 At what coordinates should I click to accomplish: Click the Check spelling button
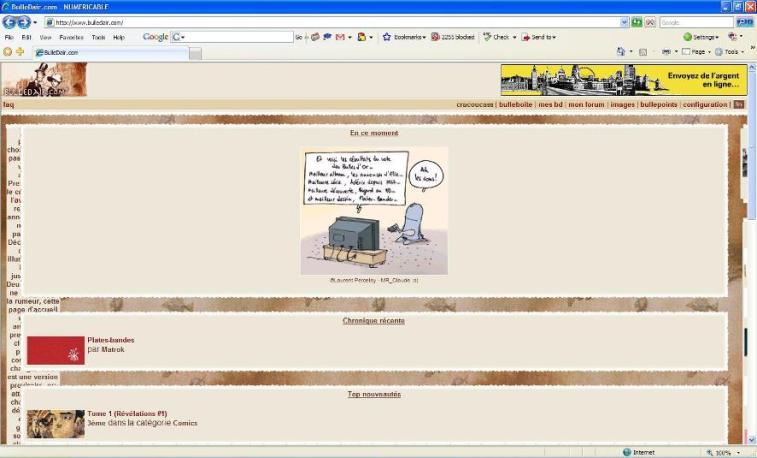(x=496, y=37)
